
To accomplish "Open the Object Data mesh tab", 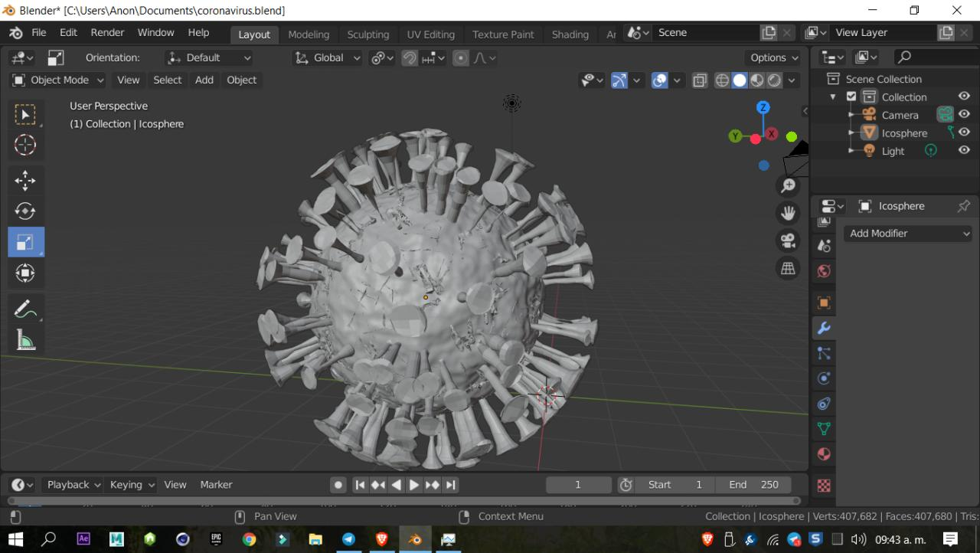I will coord(824,429).
